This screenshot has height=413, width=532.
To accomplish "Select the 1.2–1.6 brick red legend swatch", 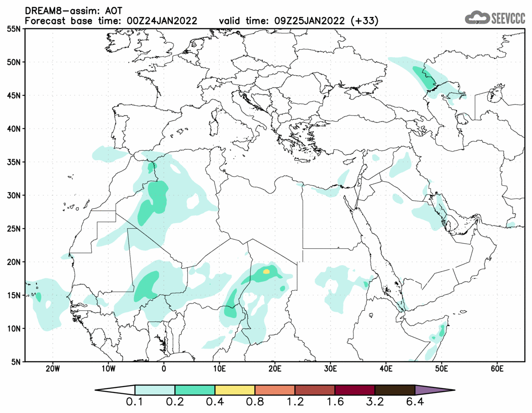I will click(x=315, y=390).
